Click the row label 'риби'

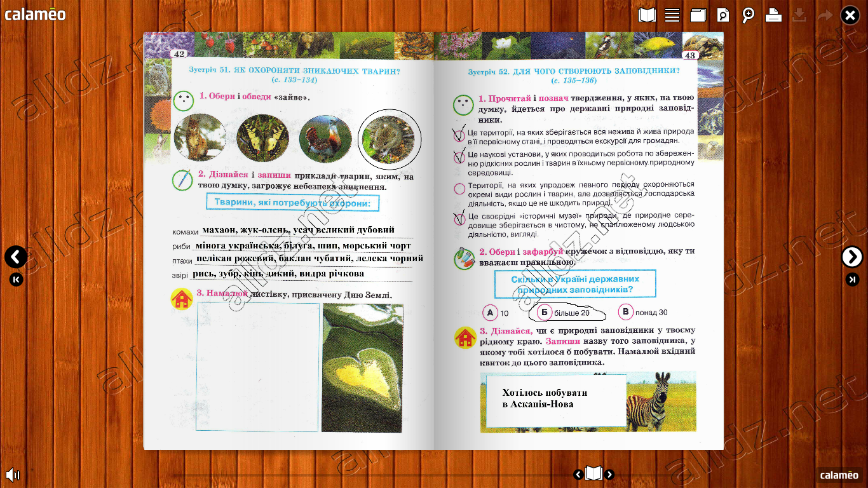point(182,247)
